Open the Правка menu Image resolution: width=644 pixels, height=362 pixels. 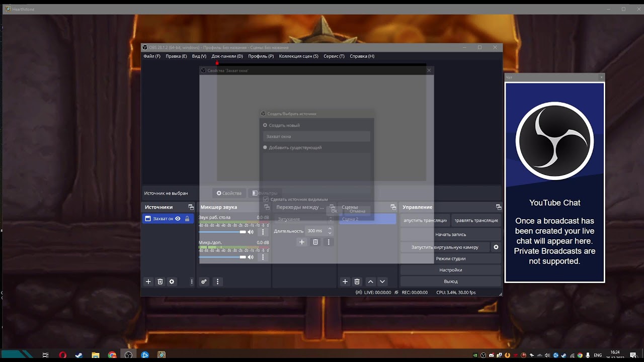[x=176, y=56]
